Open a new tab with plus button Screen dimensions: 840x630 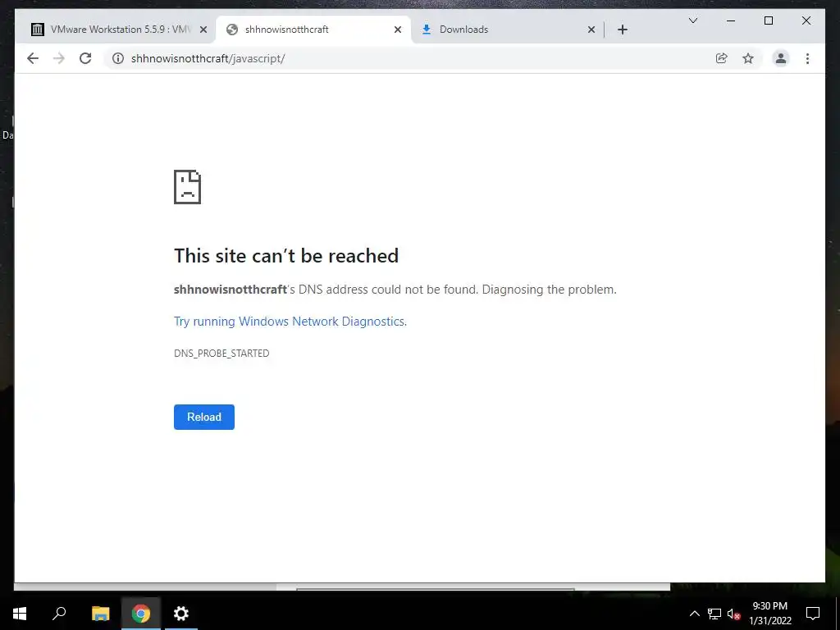622,30
